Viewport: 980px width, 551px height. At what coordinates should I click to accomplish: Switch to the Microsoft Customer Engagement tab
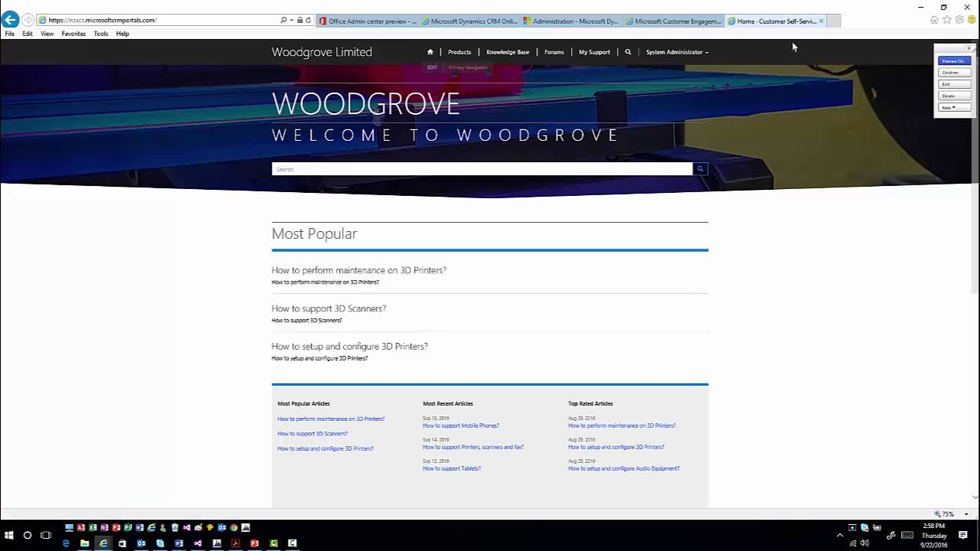pyautogui.click(x=675, y=21)
